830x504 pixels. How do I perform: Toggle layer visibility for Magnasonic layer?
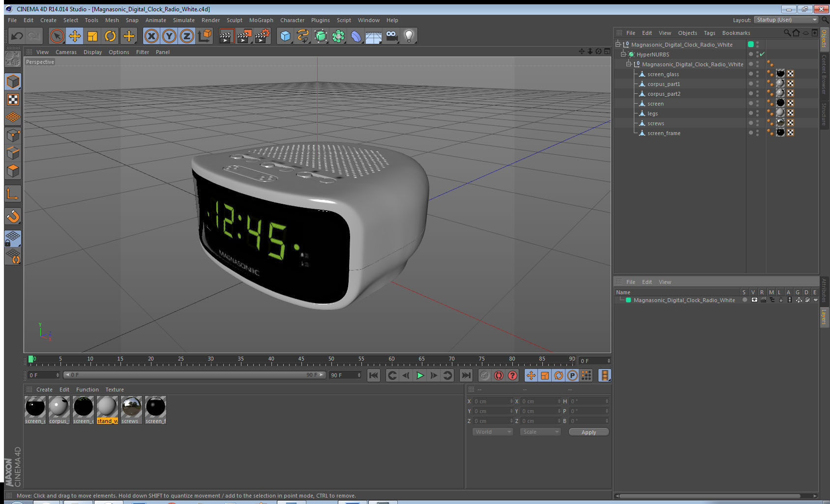pos(754,300)
